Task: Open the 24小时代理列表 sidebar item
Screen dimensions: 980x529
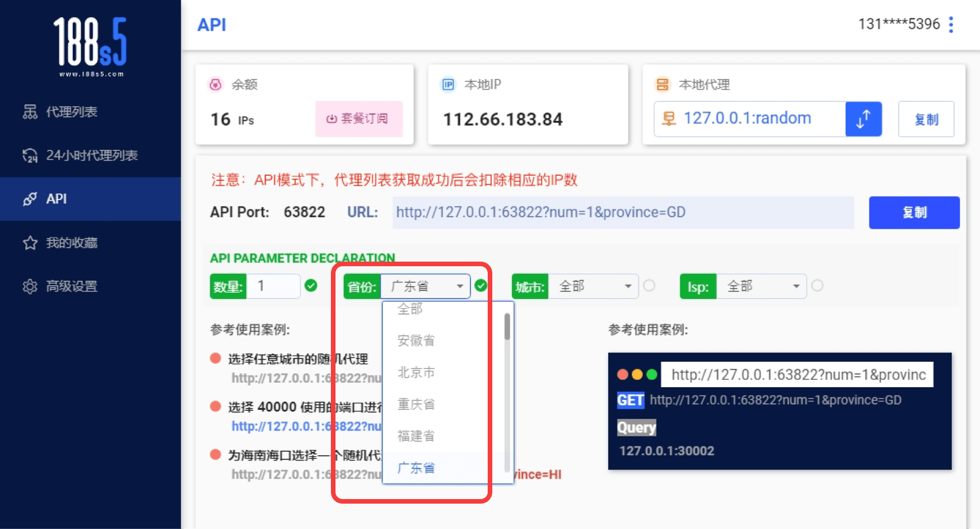Action: pos(91,156)
